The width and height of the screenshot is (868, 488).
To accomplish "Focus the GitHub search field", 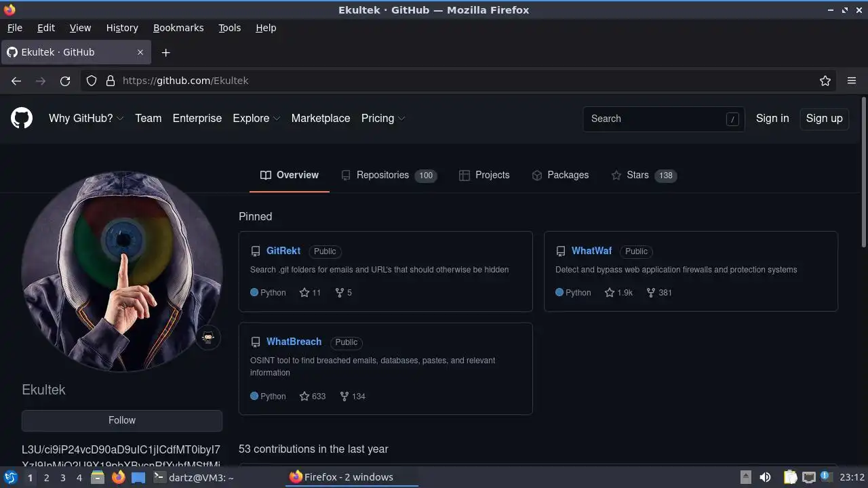I will pyautogui.click(x=664, y=119).
